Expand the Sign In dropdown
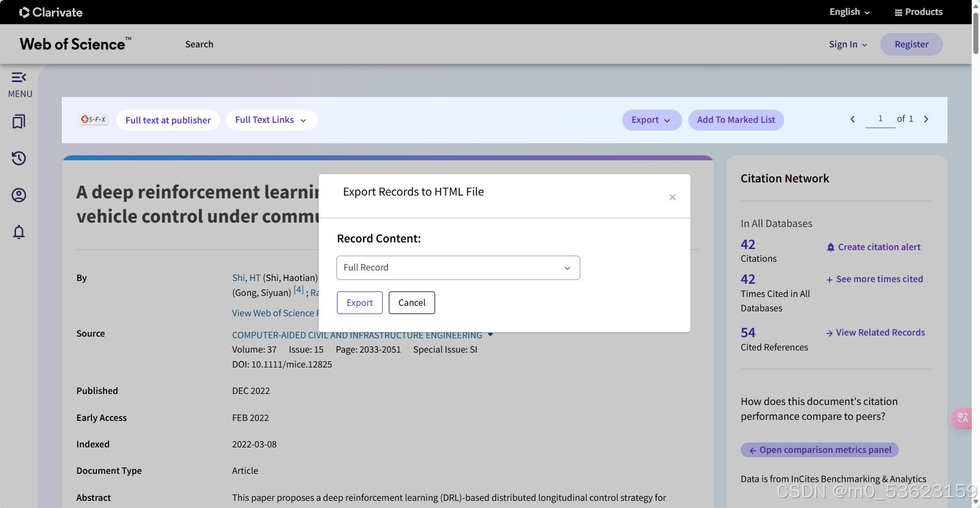Viewport: 980px width, 508px height. (848, 45)
